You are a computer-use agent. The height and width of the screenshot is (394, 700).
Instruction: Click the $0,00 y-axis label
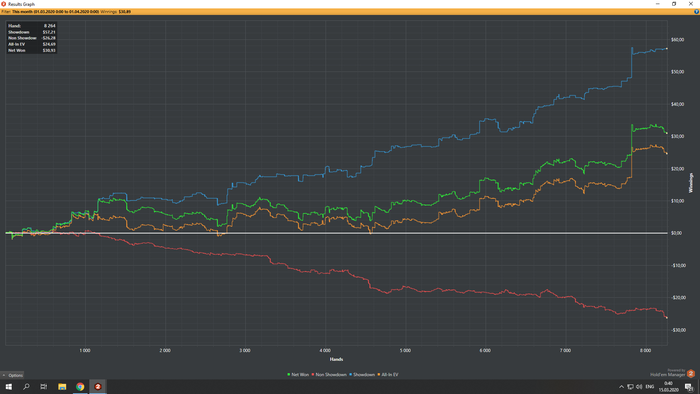(x=676, y=233)
